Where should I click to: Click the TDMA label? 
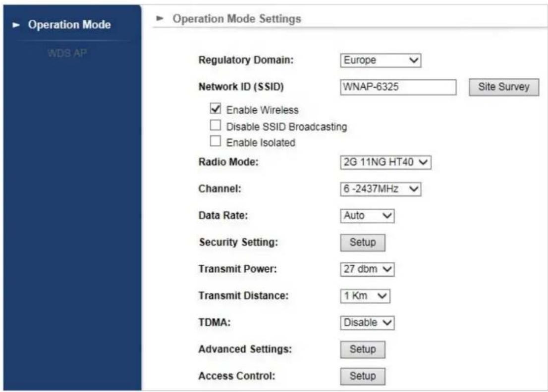click(215, 322)
